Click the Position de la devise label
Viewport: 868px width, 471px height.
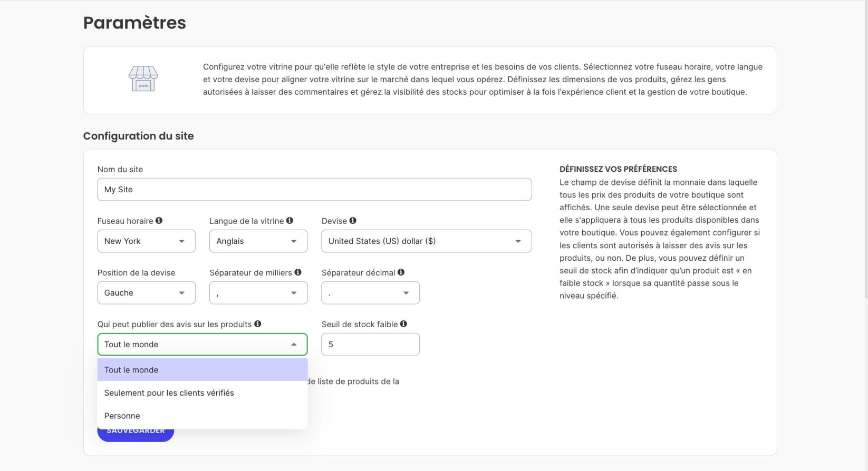[x=136, y=273]
